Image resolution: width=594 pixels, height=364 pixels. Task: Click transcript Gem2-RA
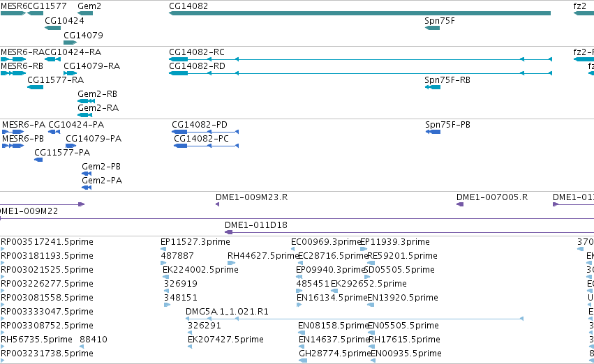(98, 108)
